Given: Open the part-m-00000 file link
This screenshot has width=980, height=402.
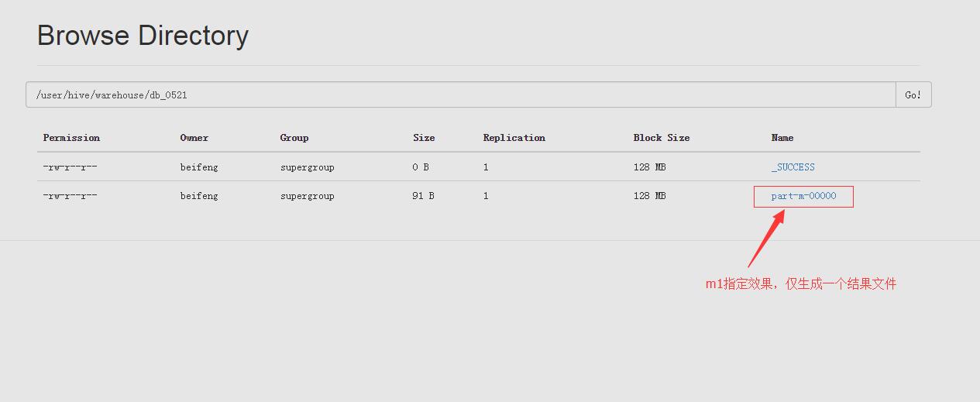Looking at the screenshot, I should point(803,196).
